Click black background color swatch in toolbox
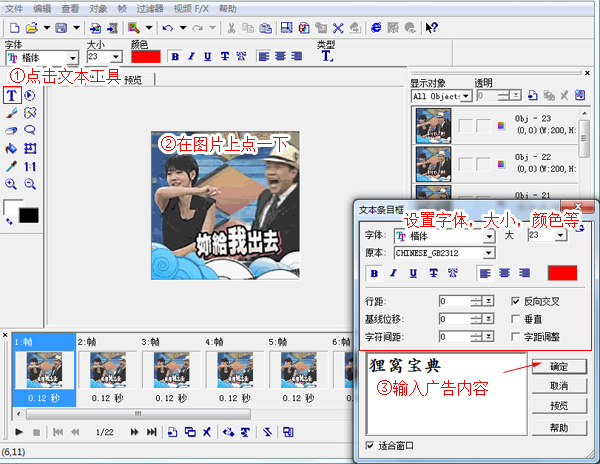The width and height of the screenshot is (600, 464). (29, 215)
